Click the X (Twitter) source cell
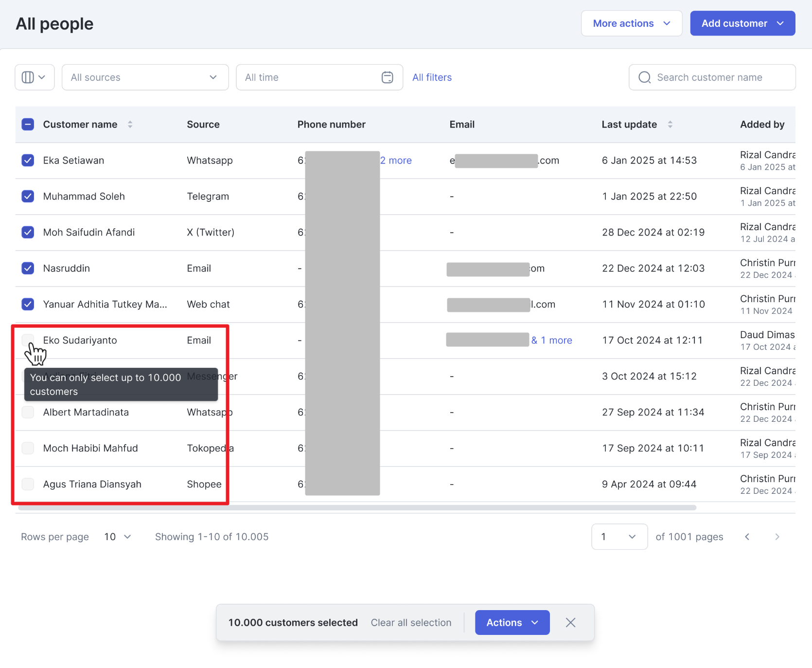Screen dimensions: 812x668 click(x=211, y=233)
